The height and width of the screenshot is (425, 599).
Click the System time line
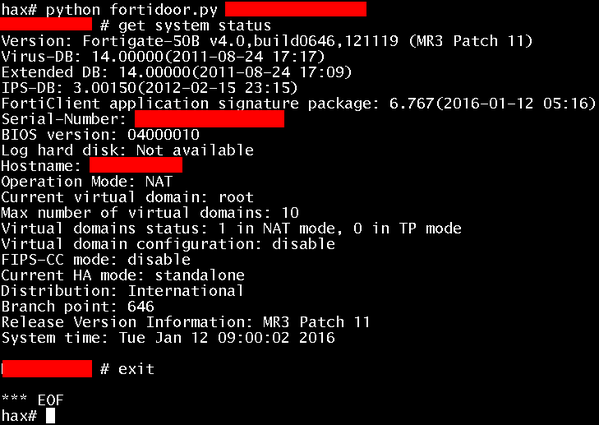pos(168,338)
